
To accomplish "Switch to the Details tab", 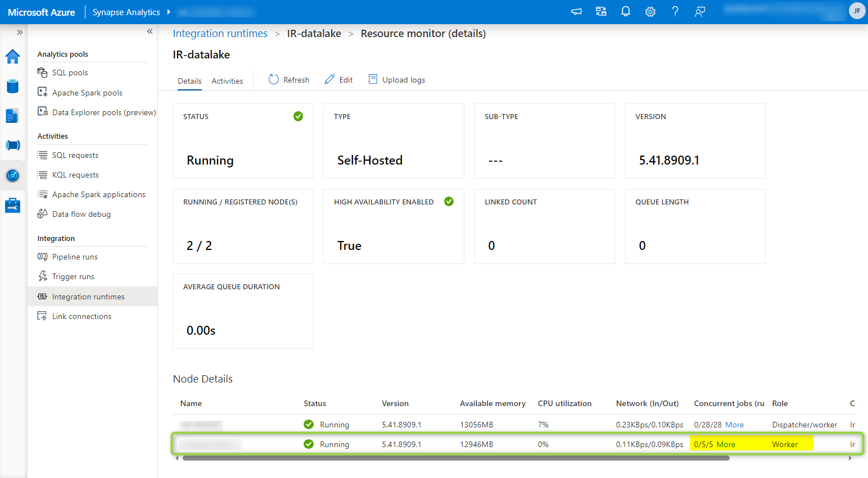I will click(189, 81).
